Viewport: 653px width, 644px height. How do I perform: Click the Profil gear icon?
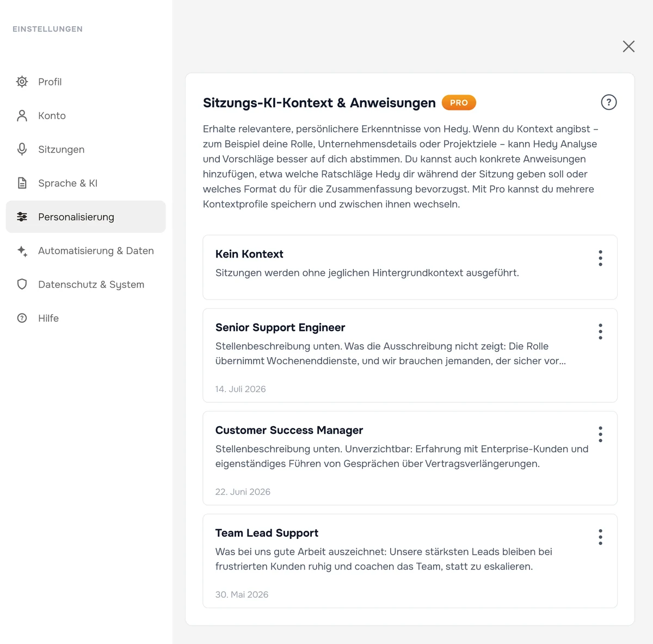pos(22,82)
